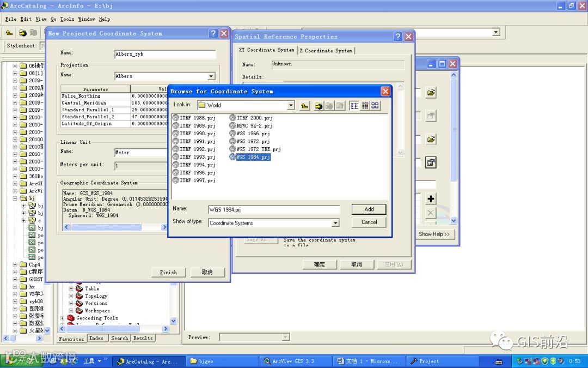The width and height of the screenshot is (588, 368).
Task: Select NSWC 9Z-2.prj in file list
Action: 251,126
